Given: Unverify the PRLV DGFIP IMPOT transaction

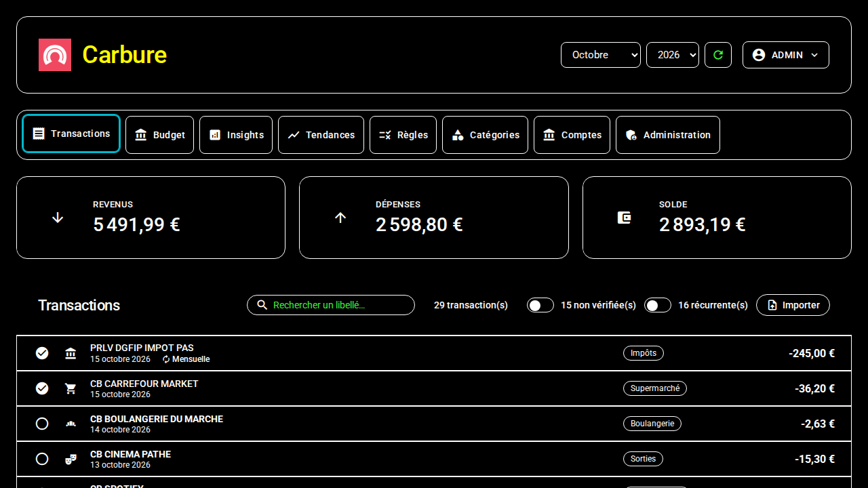Looking at the screenshot, I should pyautogui.click(x=42, y=353).
